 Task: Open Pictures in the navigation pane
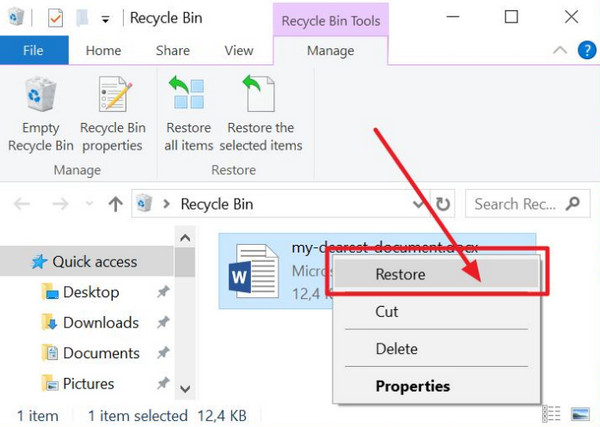pos(88,383)
